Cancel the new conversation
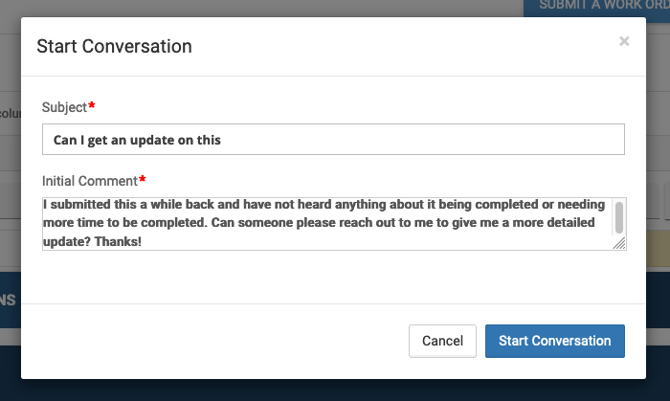This screenshot has width=670, height=401. click(x=442, y=341)
